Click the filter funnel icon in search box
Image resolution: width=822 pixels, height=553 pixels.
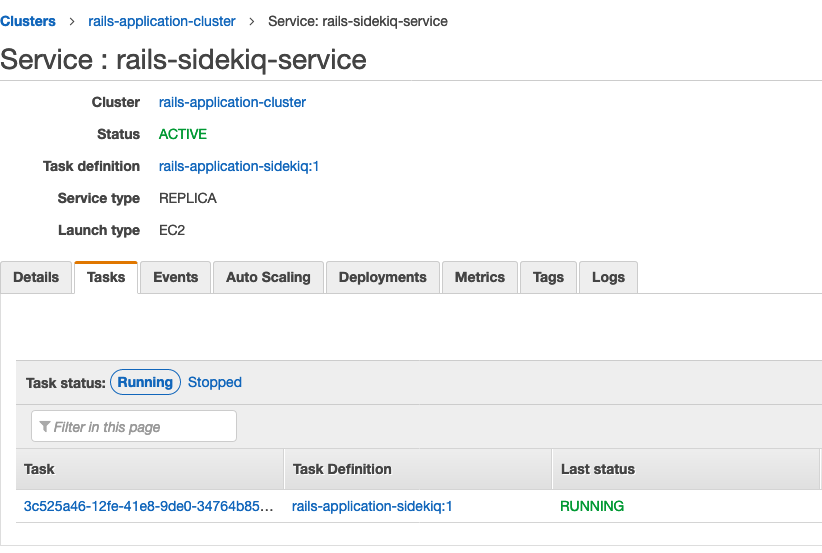(x=45, y=427)
